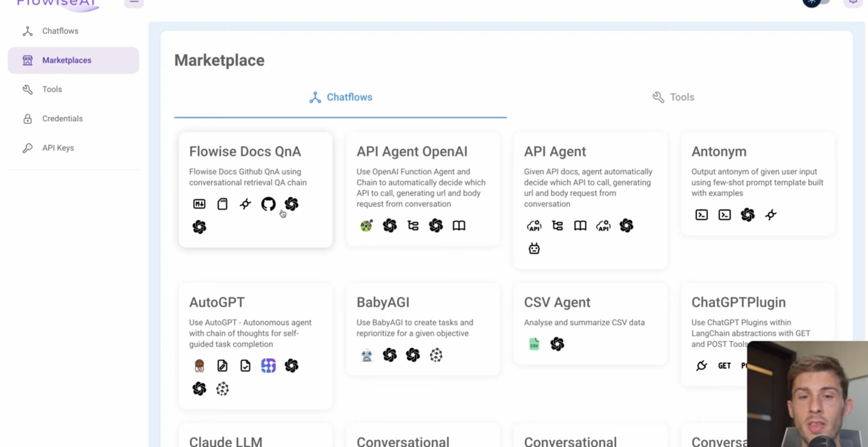Click the dotted cluster icon in AutoGPT card
This screenshot has width=868, height=447.
(222, 389)
